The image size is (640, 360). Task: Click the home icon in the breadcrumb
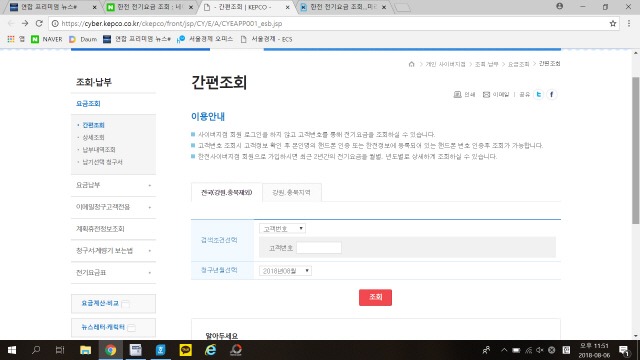411,64
